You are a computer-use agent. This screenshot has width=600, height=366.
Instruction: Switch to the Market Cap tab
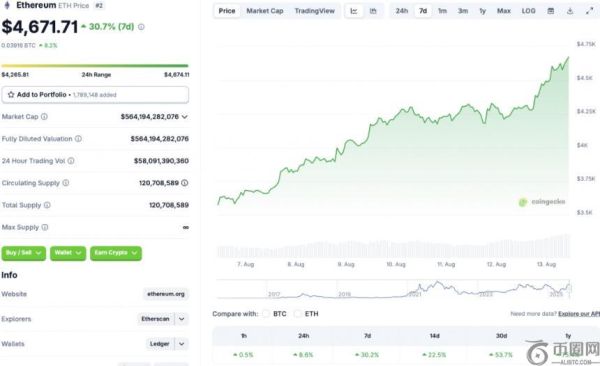point(265,11)
